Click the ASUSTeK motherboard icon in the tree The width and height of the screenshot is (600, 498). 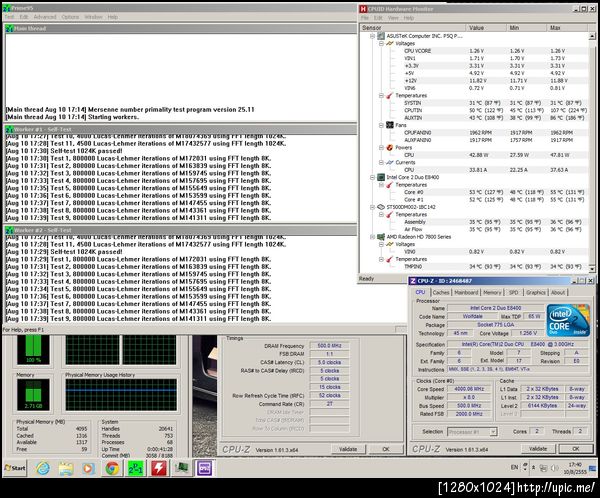[x=381, y=36]
